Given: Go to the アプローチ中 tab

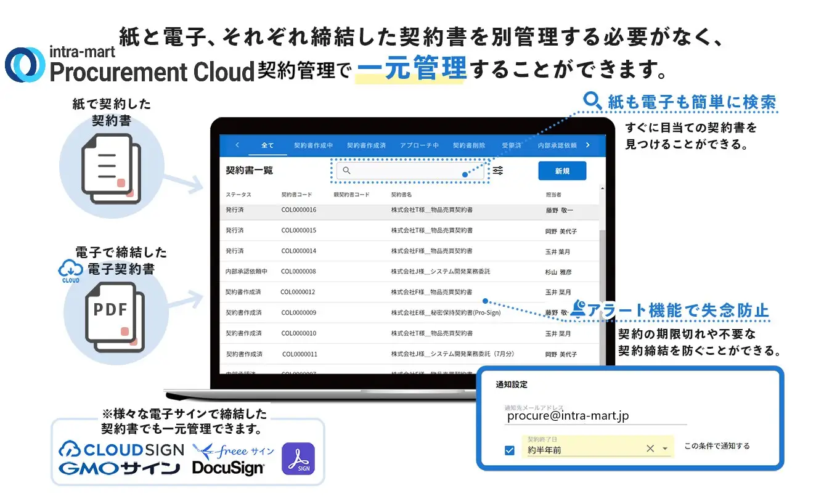Looking at the screenshot, I should (419, 145).
